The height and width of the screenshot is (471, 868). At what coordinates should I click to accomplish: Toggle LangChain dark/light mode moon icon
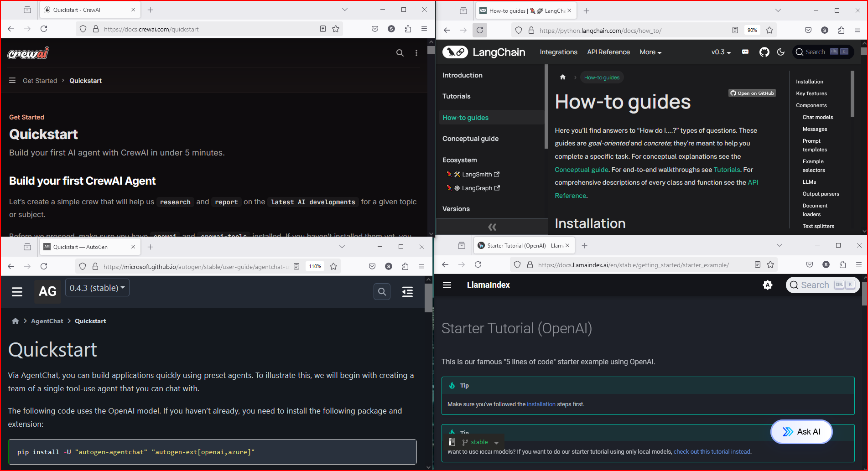tap(780, 52)
